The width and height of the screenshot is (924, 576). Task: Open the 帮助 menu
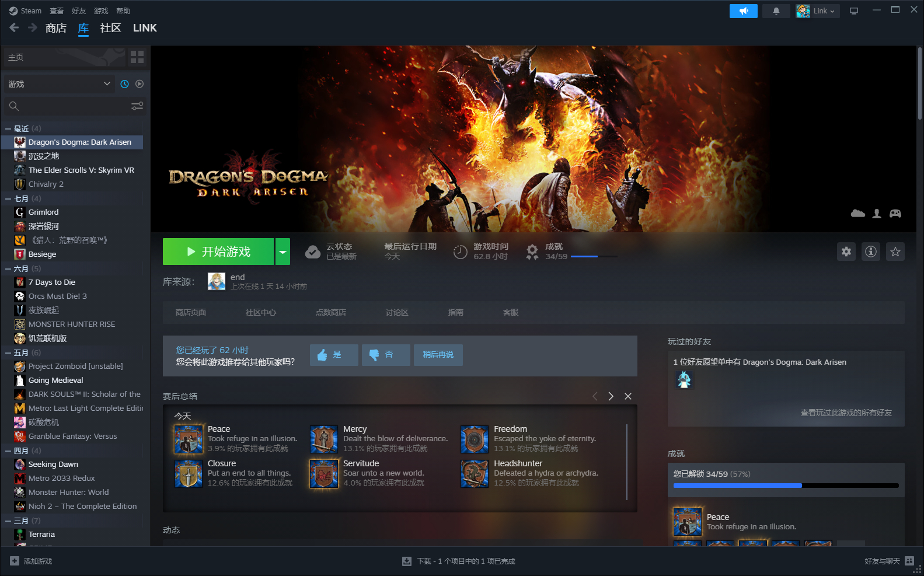123,11
